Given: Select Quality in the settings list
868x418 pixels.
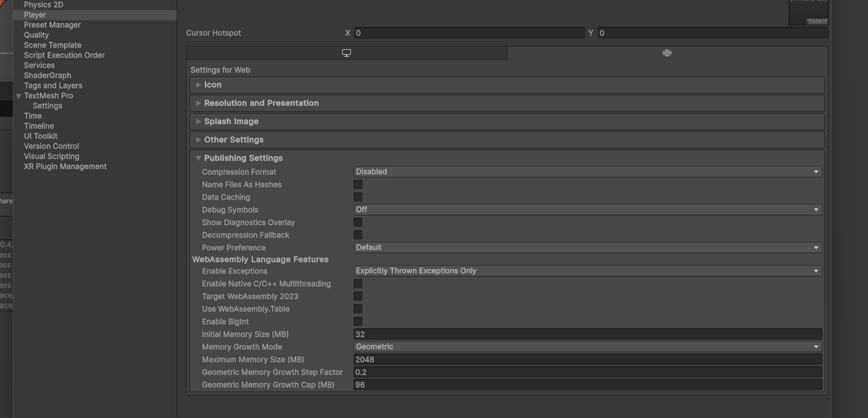Looking at the screenshot, I should click(x=37, y=35).
